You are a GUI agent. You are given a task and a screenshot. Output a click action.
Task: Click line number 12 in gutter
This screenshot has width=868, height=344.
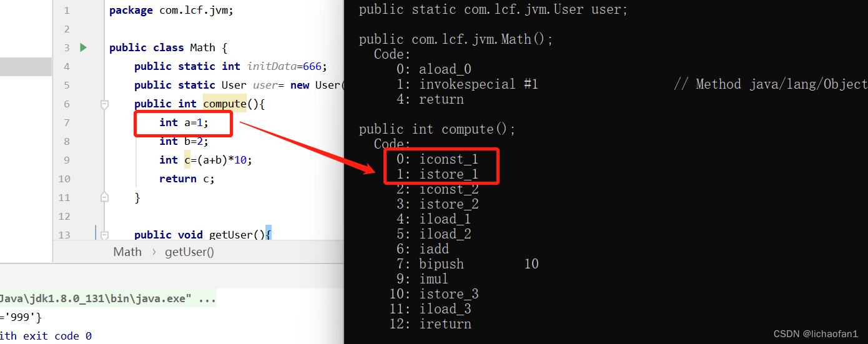coord(64,216)
